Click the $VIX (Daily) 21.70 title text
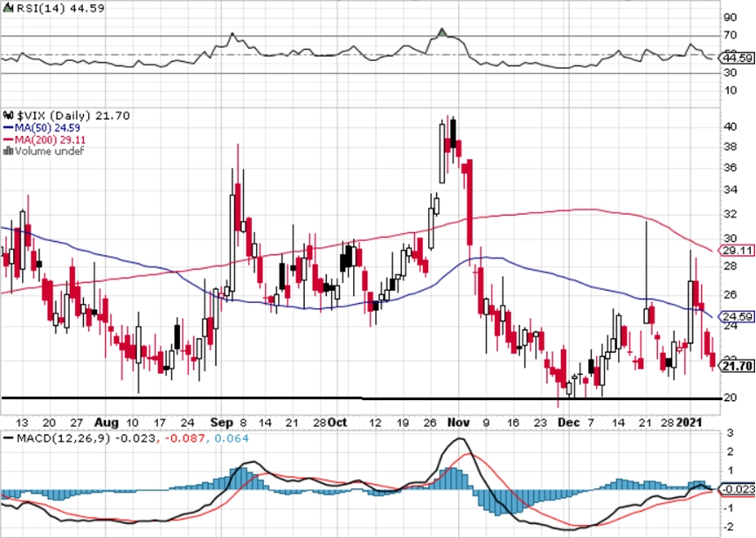The height and width of the screenshot is (538, 756). pos(73,115)
